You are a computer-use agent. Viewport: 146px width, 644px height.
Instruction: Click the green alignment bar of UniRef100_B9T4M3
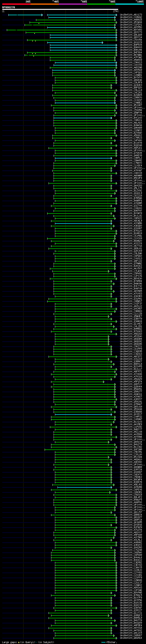62,30
